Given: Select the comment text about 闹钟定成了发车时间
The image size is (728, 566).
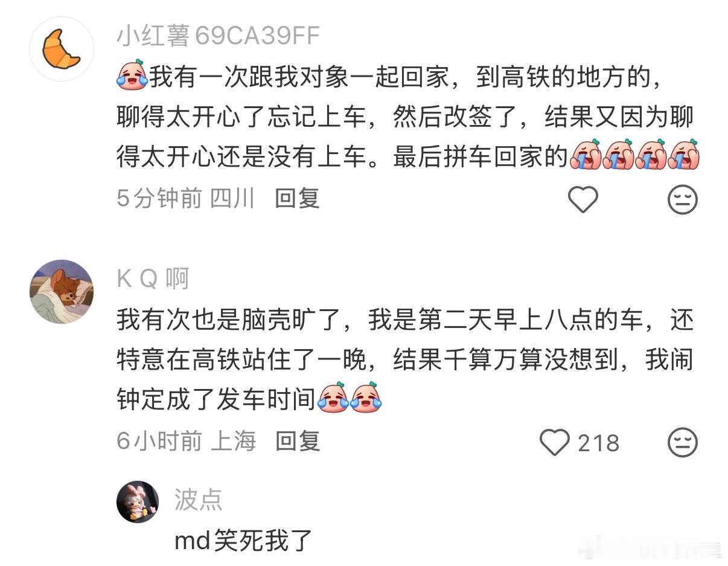Looking at the screenshot, I should click(x=404, y=360).
